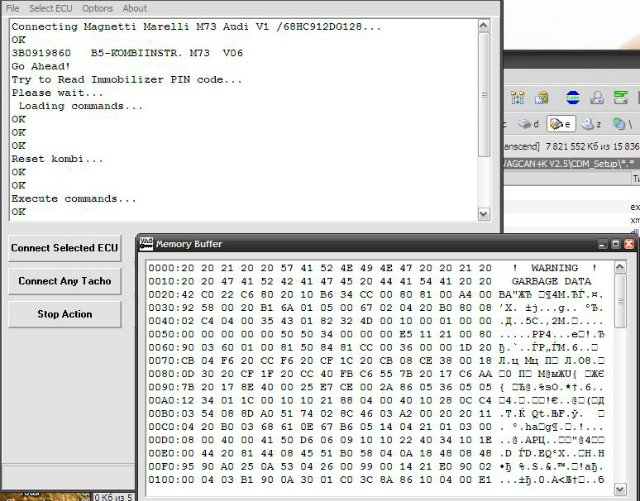Click the sync directories icon in file manager
640x501 pixels.
542,98
